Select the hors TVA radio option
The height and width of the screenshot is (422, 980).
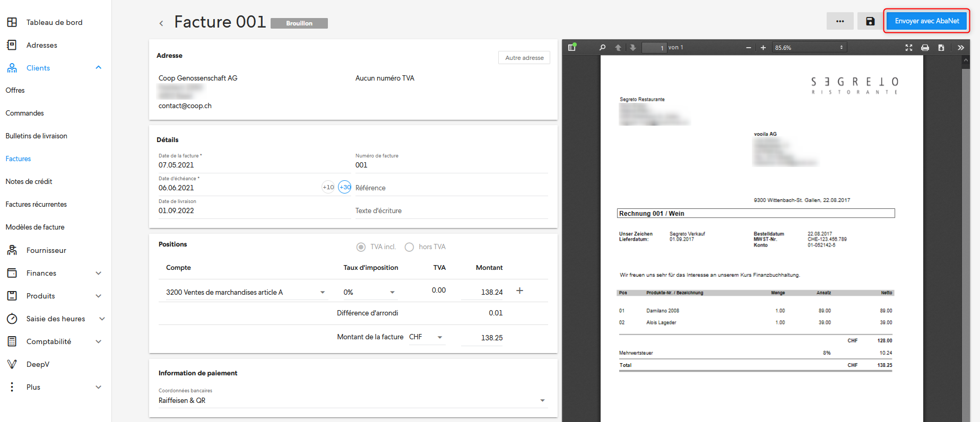409,247
